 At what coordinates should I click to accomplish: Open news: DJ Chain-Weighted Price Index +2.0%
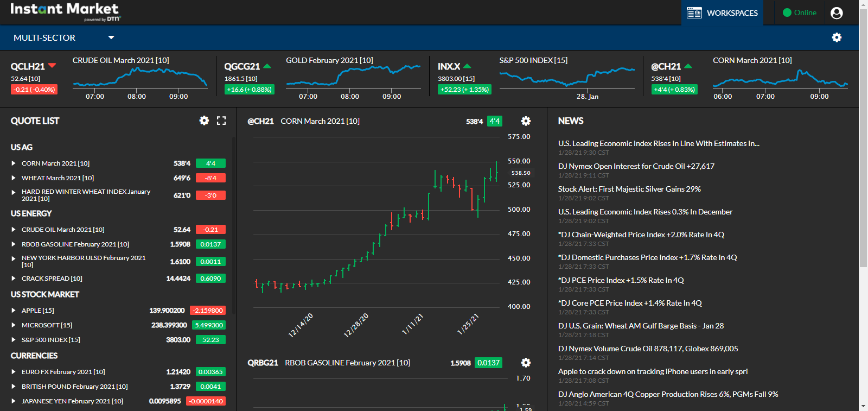click(x=641, y=235)
